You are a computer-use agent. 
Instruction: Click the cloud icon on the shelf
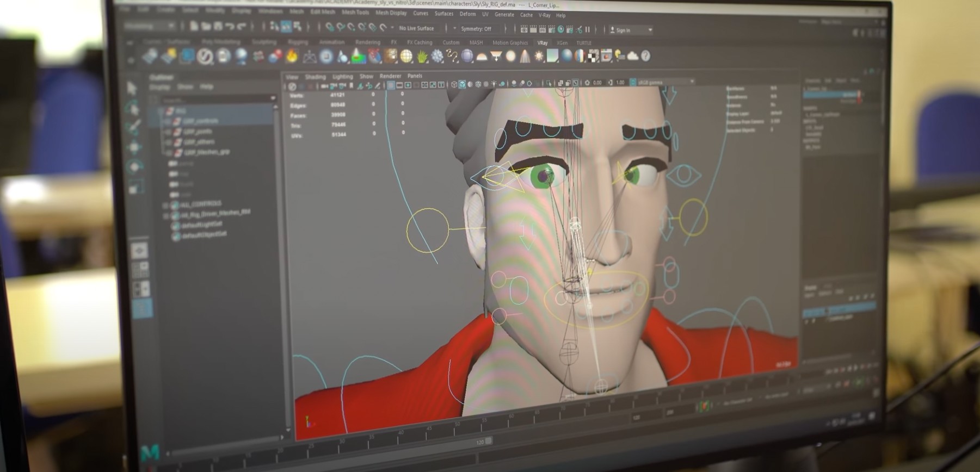pos(633,55)
